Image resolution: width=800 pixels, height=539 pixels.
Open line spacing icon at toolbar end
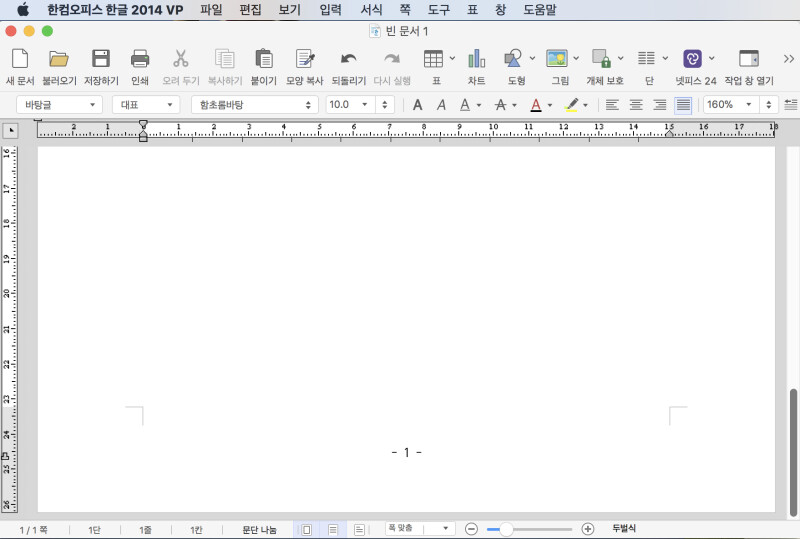pos(791,105)
